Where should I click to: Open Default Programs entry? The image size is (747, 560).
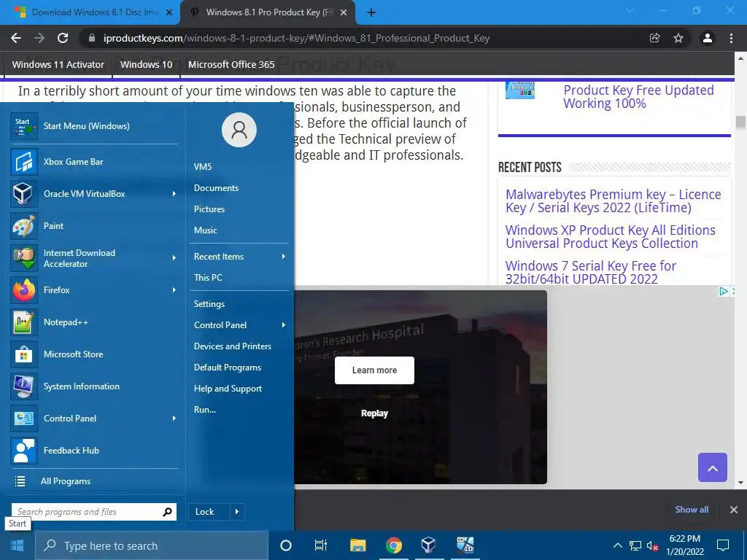tap(228, 367)
